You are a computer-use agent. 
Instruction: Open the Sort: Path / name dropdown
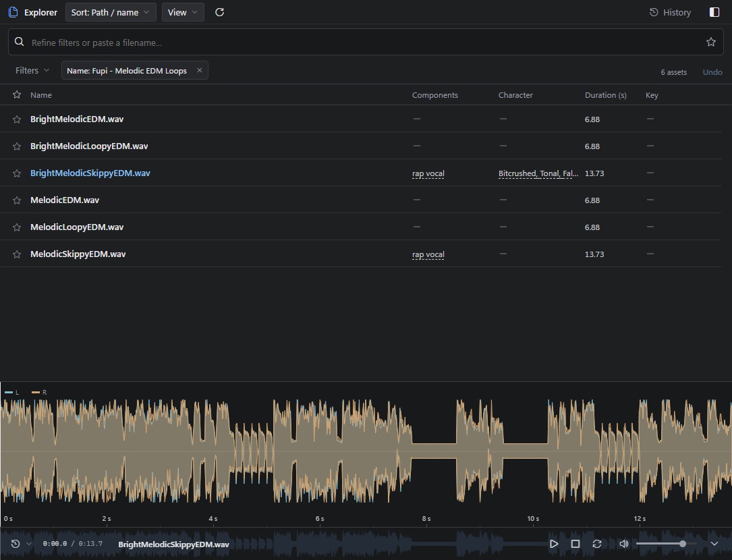tap(110, 12)
